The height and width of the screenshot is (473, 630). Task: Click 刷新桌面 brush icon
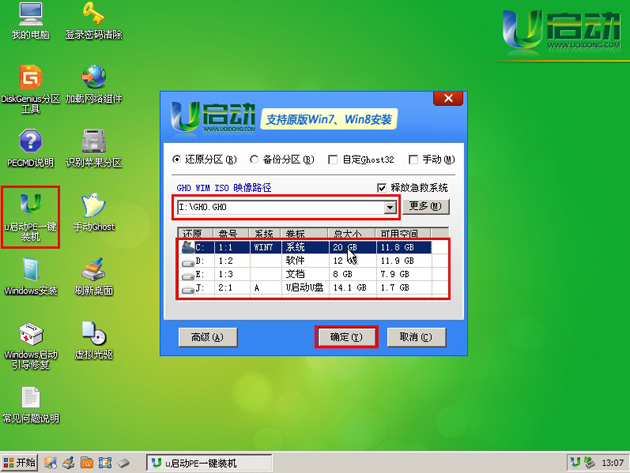[94, 276]
